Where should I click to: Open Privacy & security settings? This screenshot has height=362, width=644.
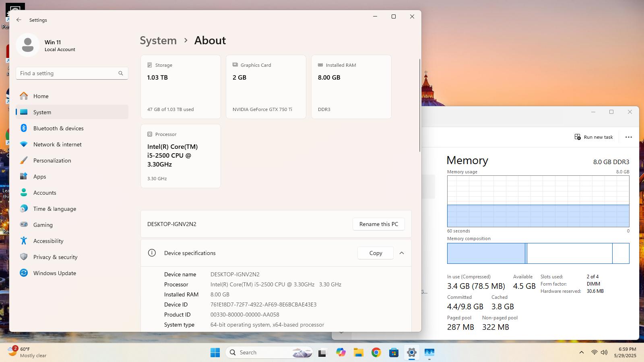pos(72,257)
